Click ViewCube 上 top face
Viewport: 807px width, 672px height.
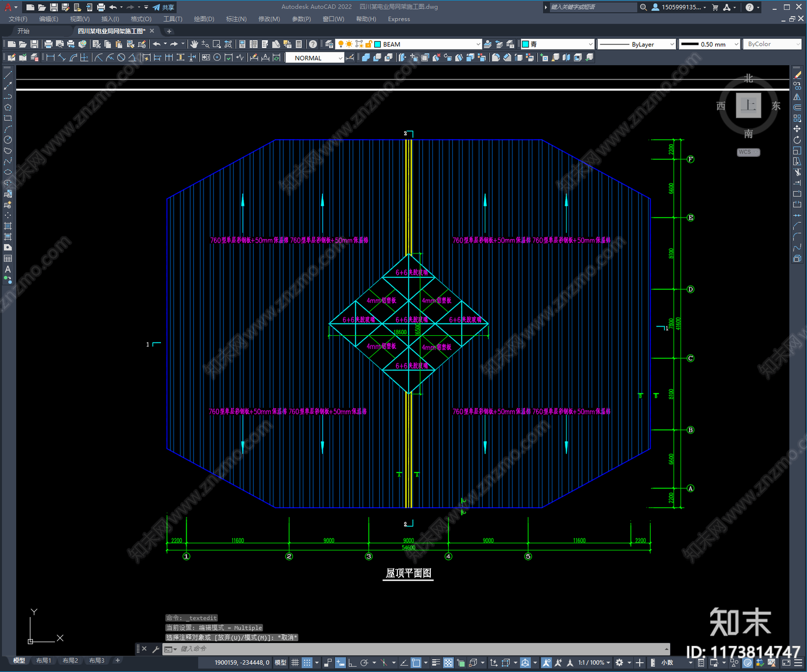[x=748, y=105]
